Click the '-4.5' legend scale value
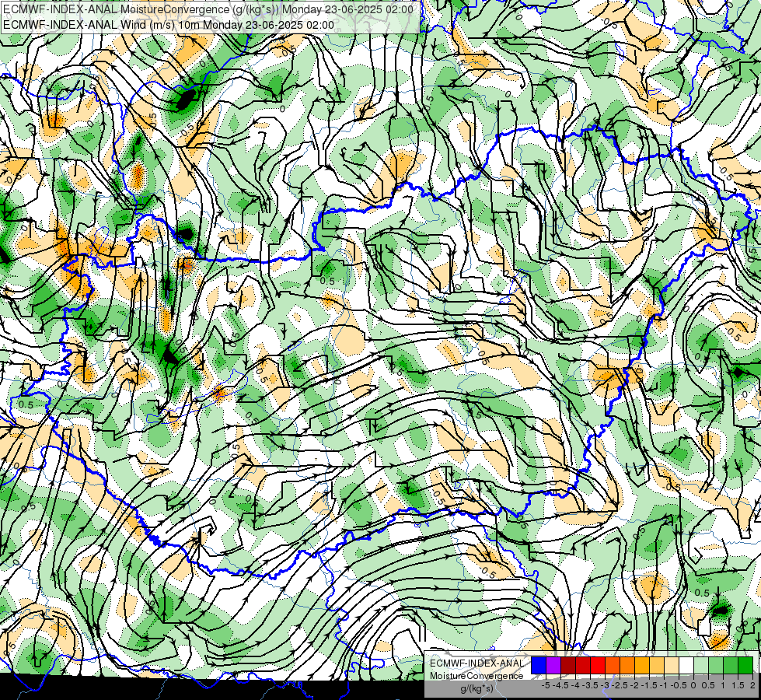 click(561, 685)
